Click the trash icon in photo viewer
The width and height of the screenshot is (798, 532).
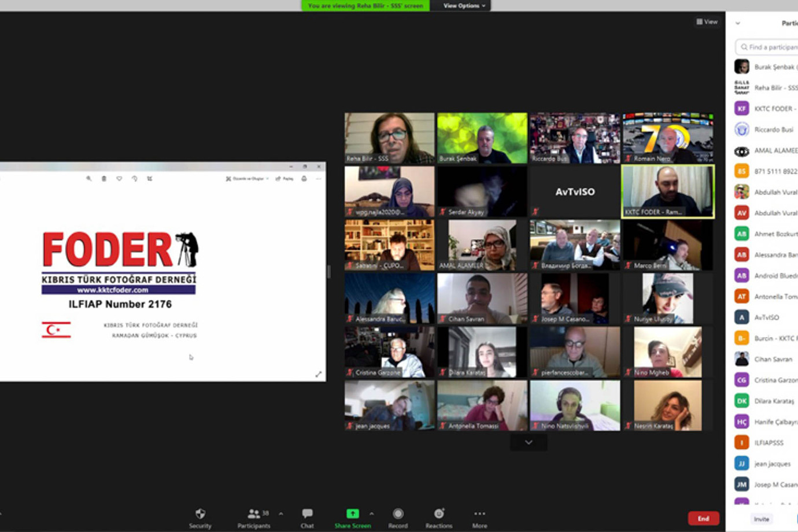pos(104,179)
